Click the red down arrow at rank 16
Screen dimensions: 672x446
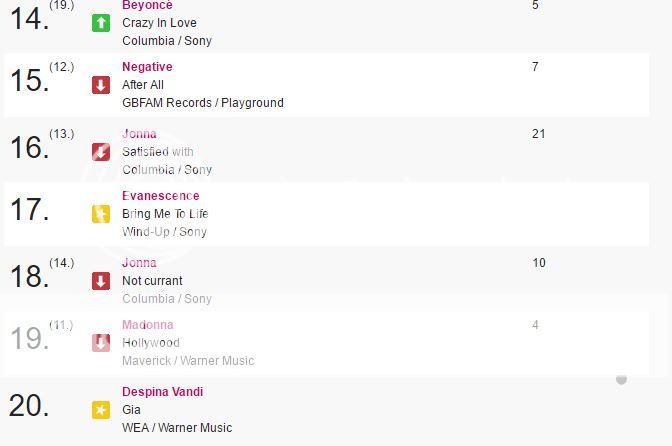[x=101, y=152]
